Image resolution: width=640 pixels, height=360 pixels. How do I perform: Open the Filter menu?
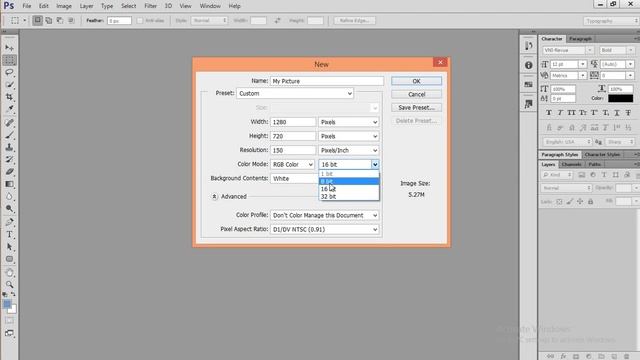tap(150, 6)
